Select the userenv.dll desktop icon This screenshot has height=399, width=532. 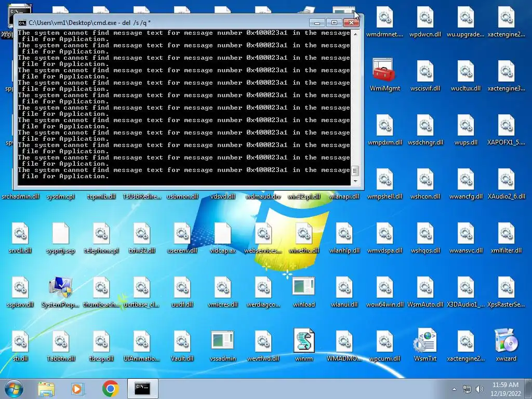coord(182,233)
